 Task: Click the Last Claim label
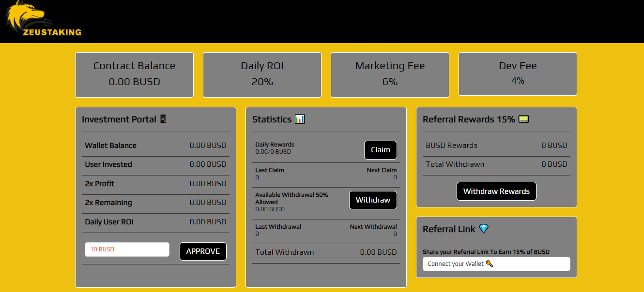(x=270, y=170)
